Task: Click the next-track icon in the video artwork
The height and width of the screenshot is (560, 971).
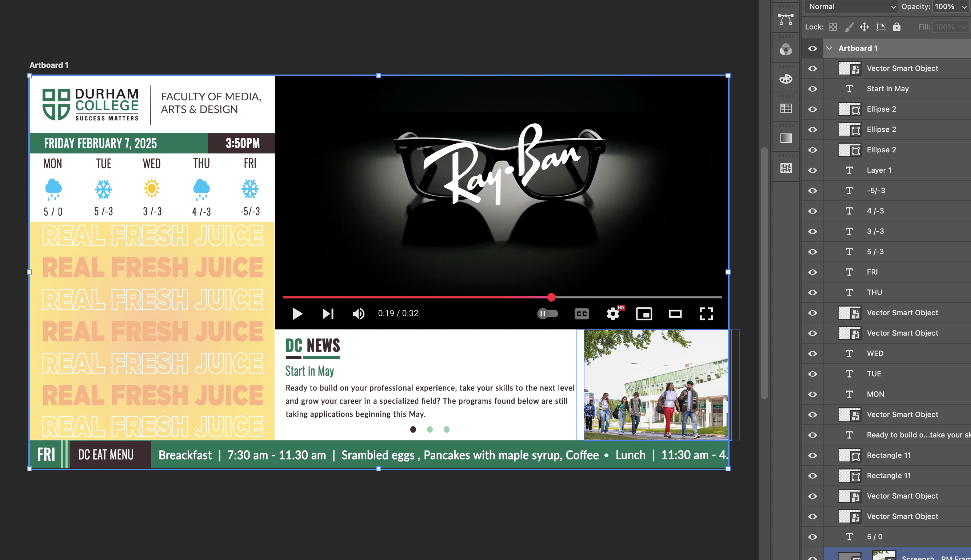Action: pos(328,314)
